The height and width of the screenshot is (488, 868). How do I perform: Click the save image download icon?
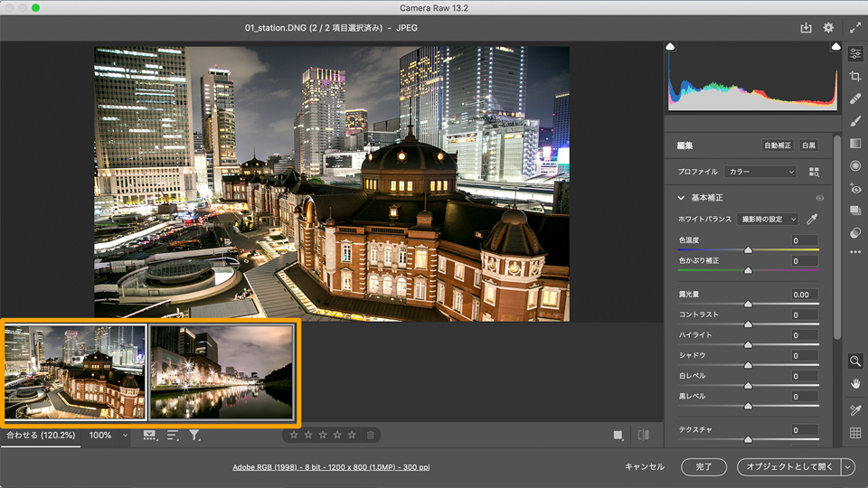806,28
